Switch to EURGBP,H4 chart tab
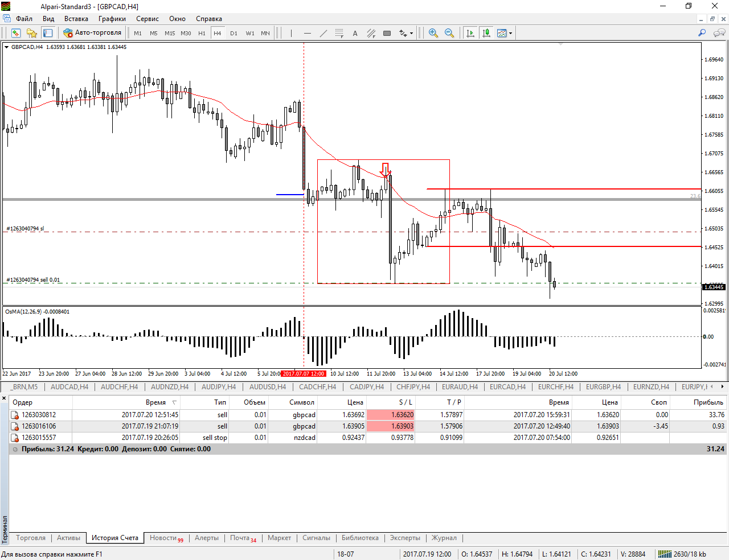Viewport: 729px width, 560px height. pyautogui.click(x=603, y=387)
